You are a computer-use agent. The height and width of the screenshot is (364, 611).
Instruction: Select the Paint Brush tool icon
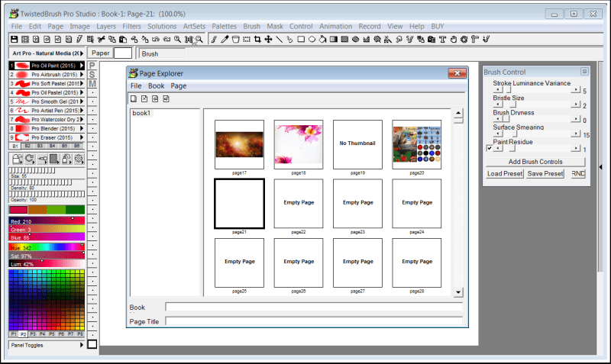coord(214,40)
